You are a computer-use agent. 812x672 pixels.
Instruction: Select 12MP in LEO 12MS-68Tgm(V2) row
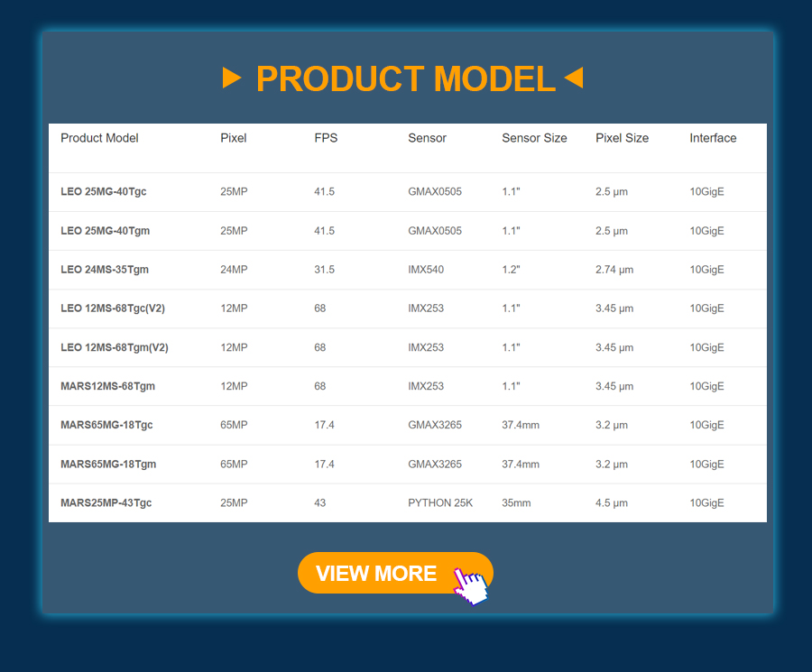pos(234,347)
